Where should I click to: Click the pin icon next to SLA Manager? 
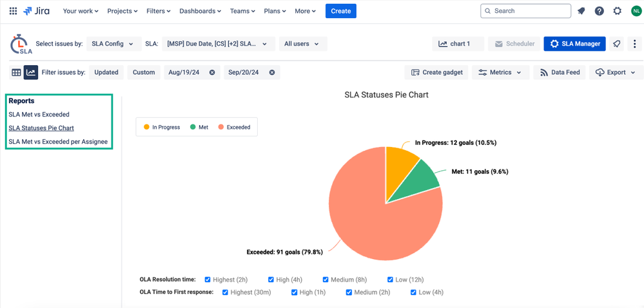tap(616, 44)
